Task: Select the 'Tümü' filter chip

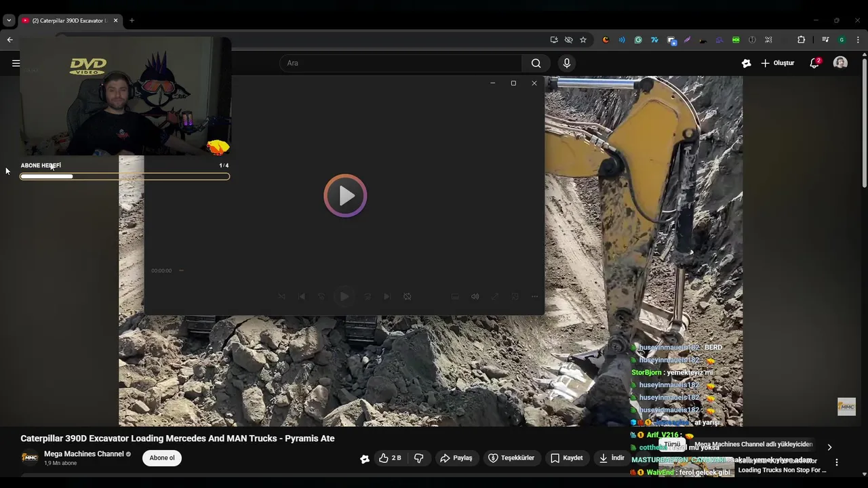Action: [672, 445]
